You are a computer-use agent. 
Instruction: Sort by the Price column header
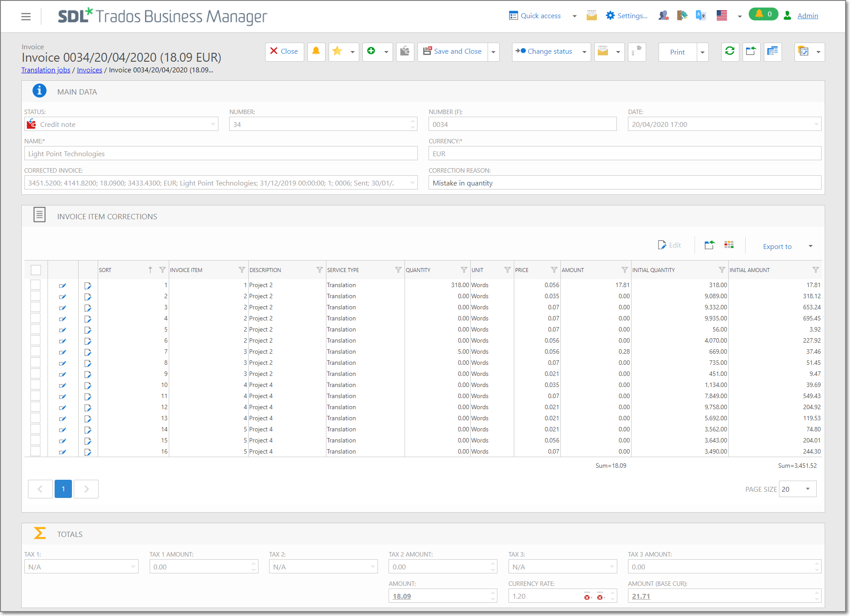(522, 270)
